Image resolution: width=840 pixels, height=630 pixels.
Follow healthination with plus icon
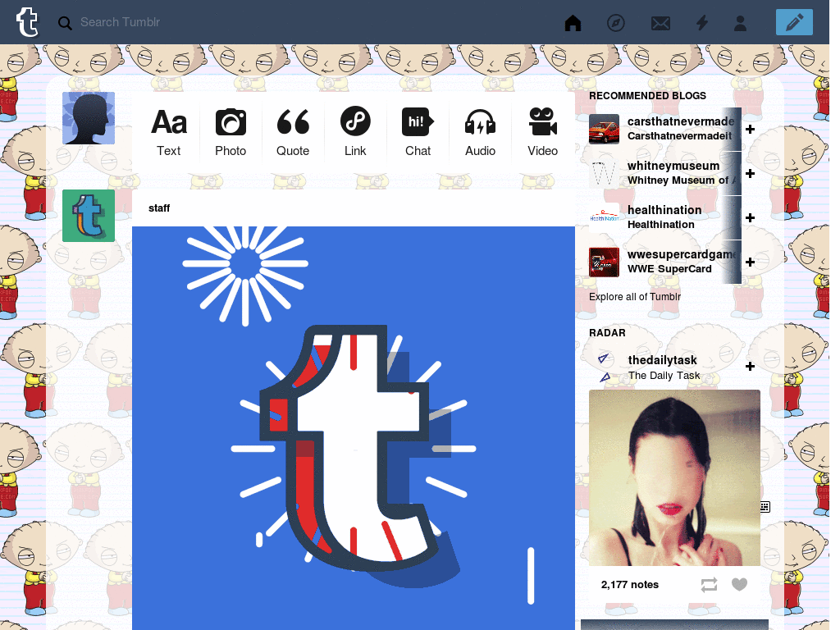pos(750,217)
